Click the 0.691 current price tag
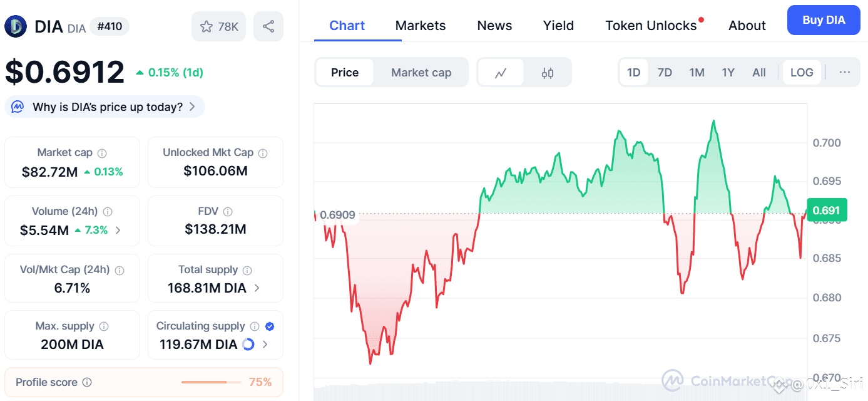Viewport: 868px width, 401px height. (826, 211)
